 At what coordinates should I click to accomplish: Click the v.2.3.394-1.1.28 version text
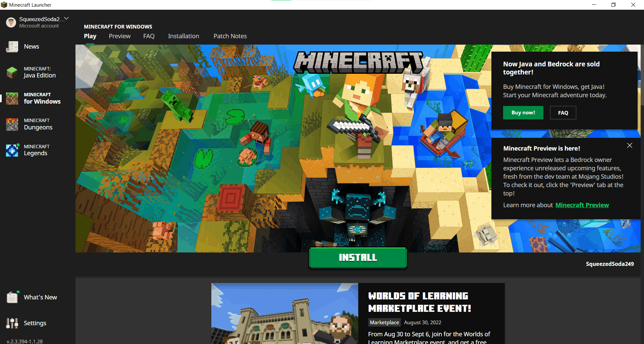point(24,341)
